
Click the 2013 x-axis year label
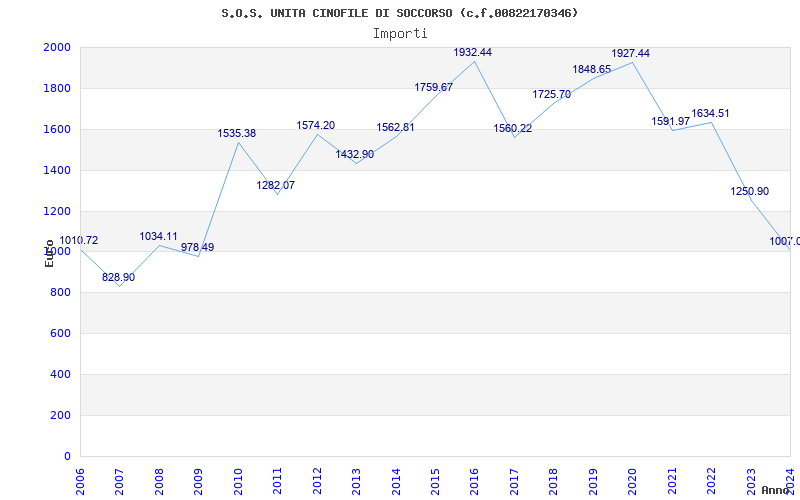pyautogui.click(x=356, y=482)
